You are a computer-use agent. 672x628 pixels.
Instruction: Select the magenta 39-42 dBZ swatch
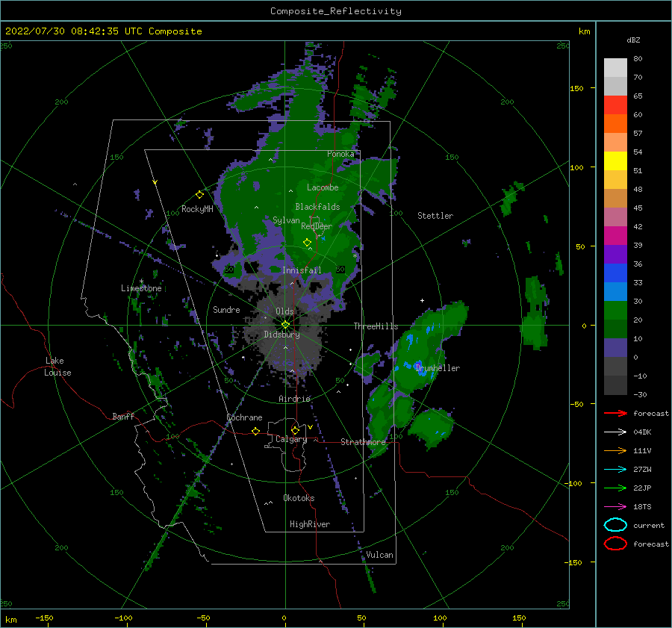[x=615, y=236]
